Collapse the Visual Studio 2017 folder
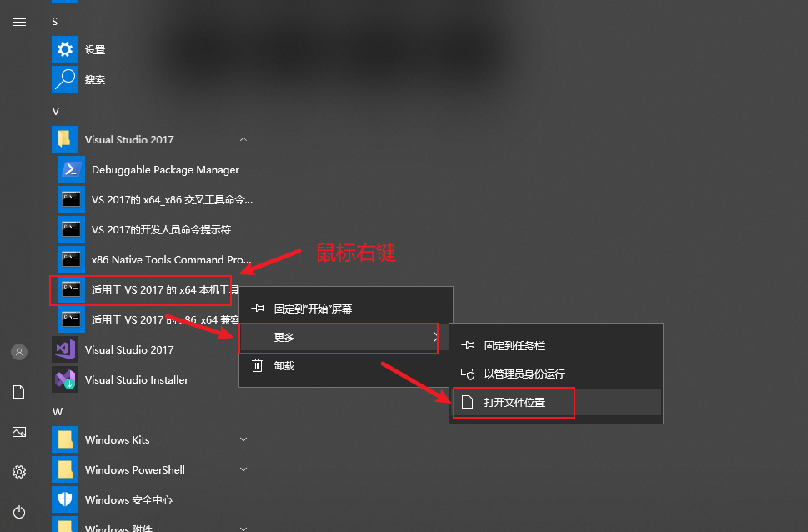The height and width of the screenshot is (532, 808). coord(243,140)
